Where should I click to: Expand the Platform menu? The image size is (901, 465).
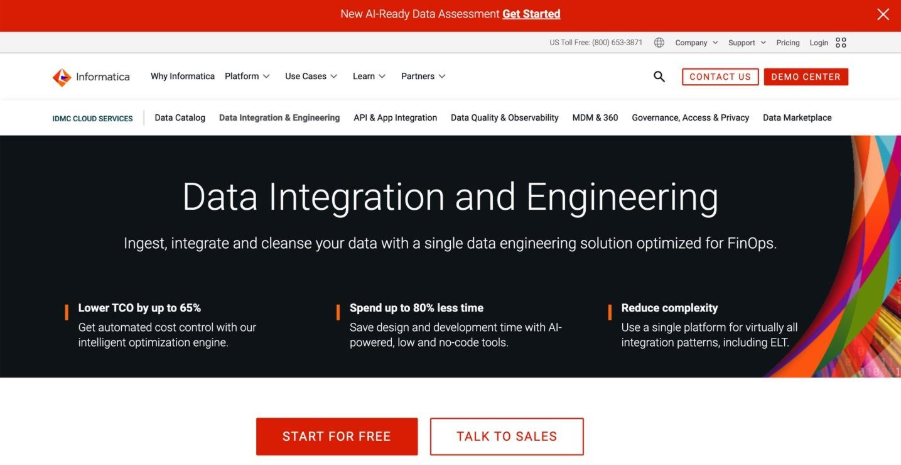tap(247, 76)
